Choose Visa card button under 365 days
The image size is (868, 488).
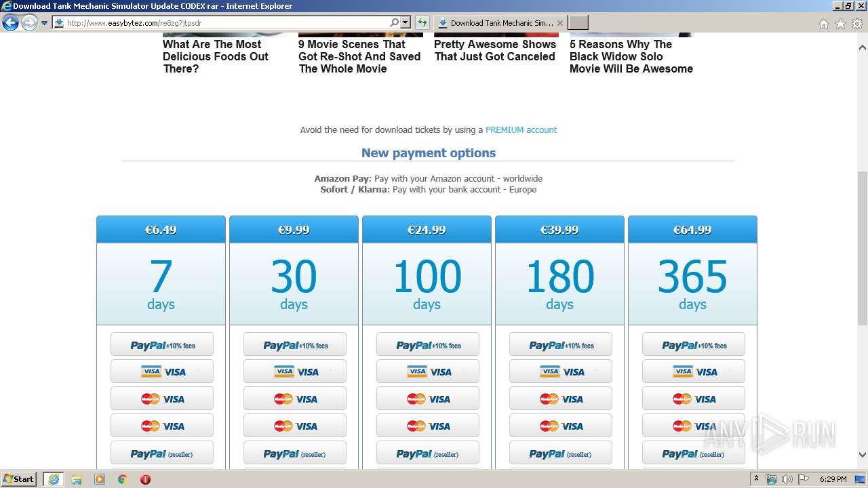coord(694,371)
